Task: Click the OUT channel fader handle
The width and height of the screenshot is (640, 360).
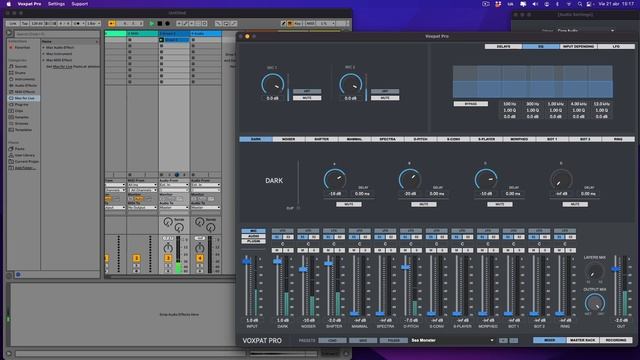Action: 616,269
